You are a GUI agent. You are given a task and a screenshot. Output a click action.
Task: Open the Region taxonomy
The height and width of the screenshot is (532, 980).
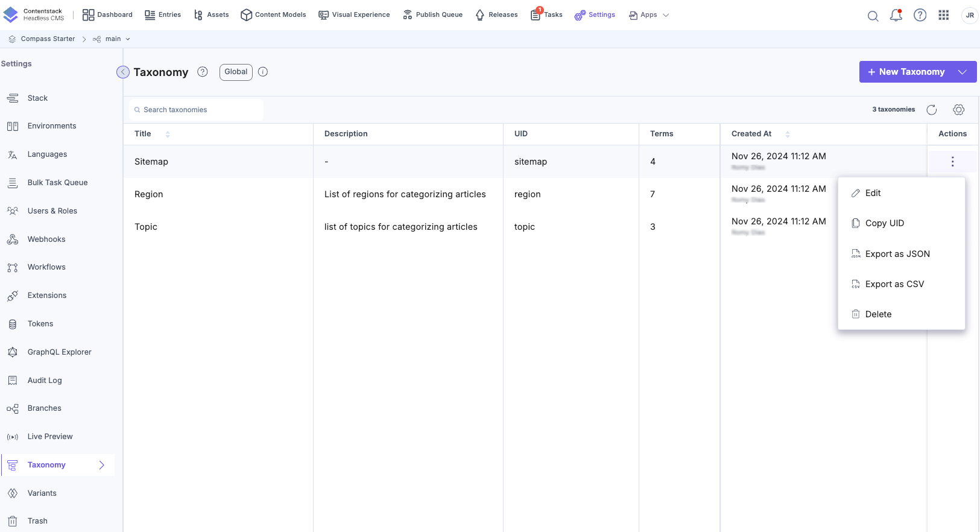point(149,194)
